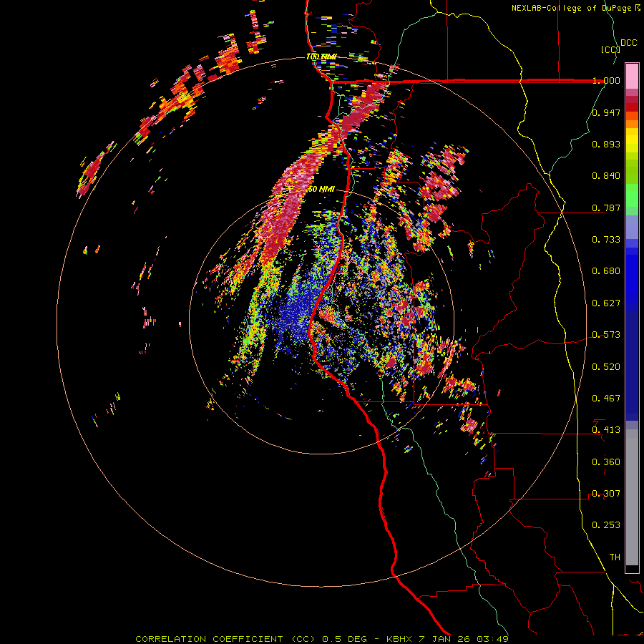Select the 1.000 value on the scale
The height and width of the screenshot is (644, 644).
click(606, 80)
